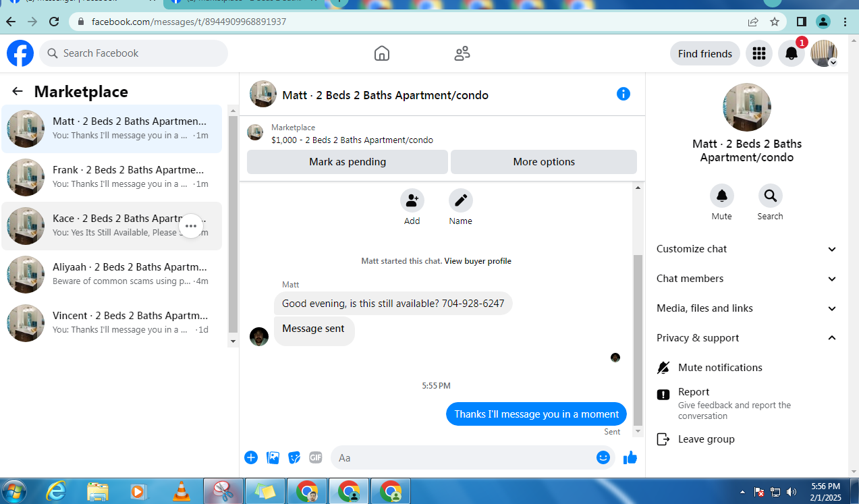Click the Add people icon
The image size is (859, 504).
tap(412, 200)
